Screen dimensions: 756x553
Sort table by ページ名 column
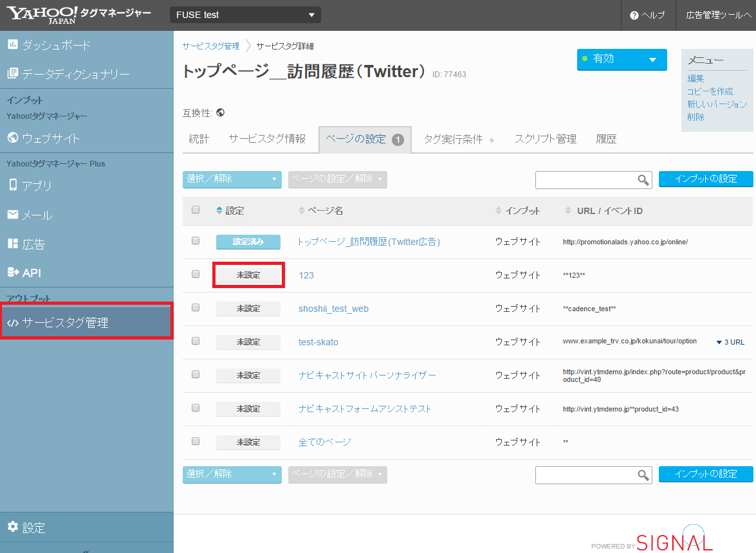coord(320,210)
